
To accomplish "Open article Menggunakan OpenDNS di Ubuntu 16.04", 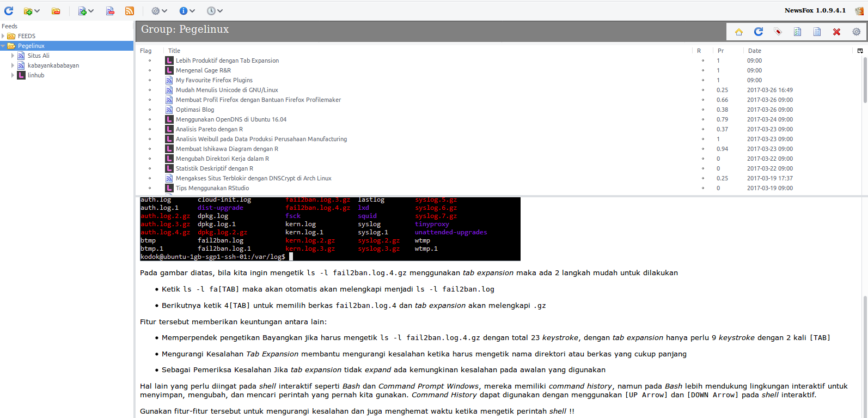I will point(230,119).
